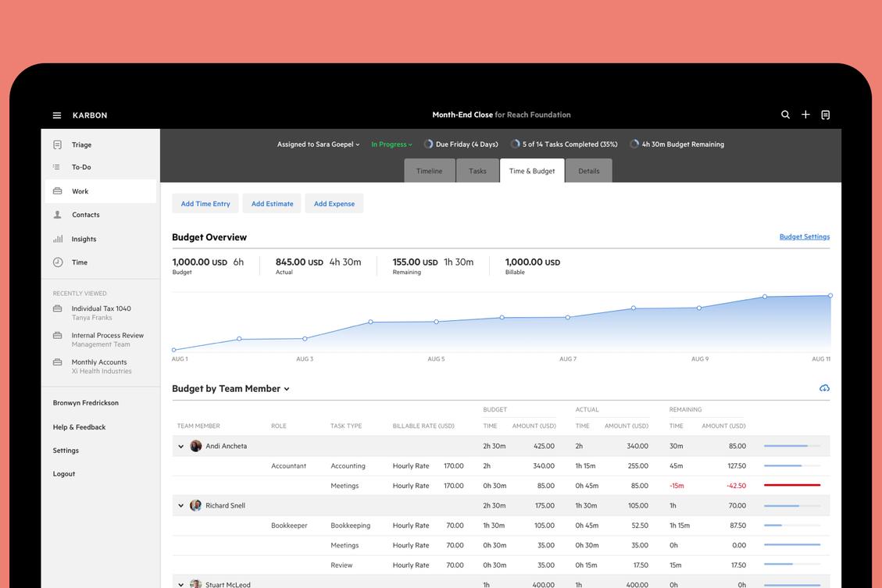Image resolution: width=882 pixels, height=588 pixels.
Task: Click the Accountant role cell
Action: click(288, 466)
